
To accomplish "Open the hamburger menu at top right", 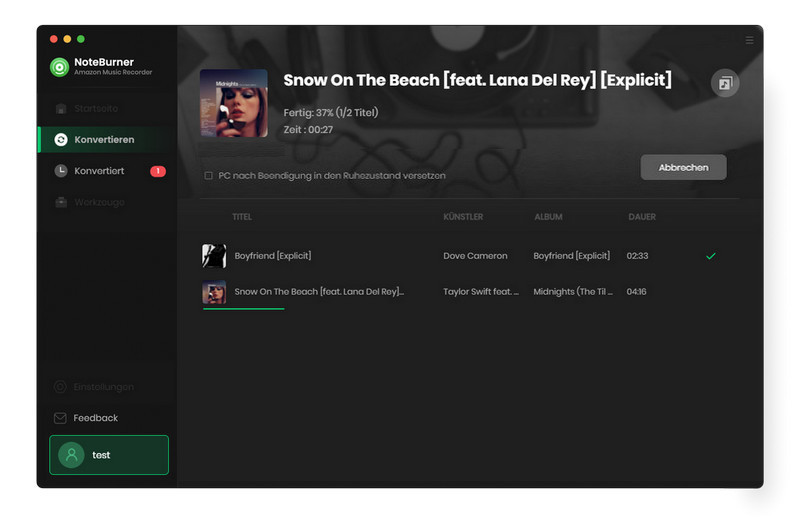I will point(749,40).
